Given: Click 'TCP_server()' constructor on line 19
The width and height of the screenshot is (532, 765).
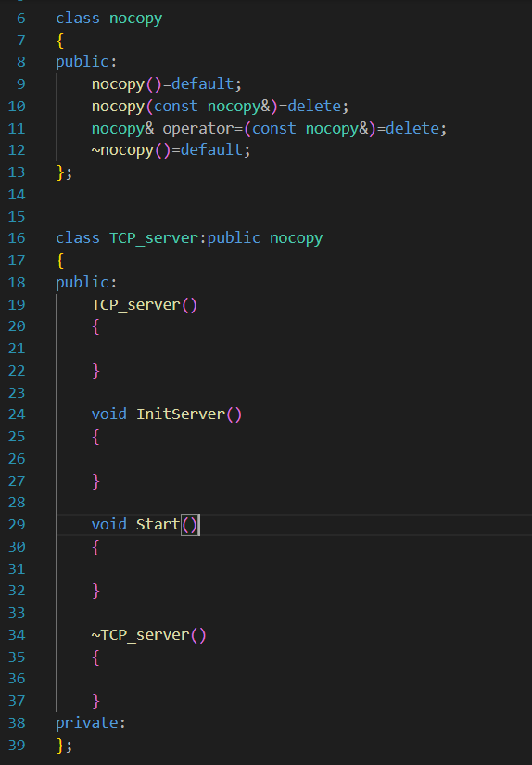Looking at the screenshot, I should (x=145, y=305).
